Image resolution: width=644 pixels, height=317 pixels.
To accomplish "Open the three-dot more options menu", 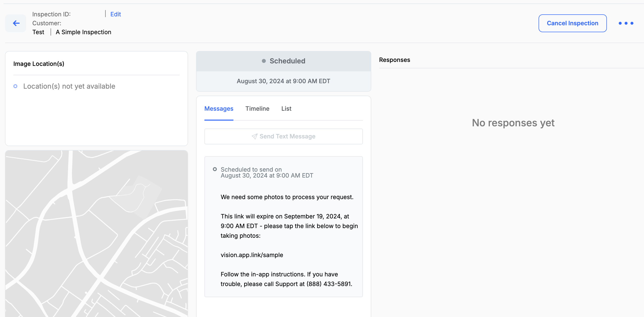I will [x=626, y=23].
